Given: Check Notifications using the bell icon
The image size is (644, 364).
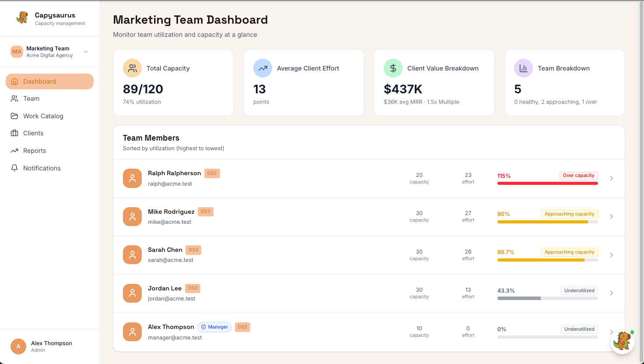Looking at the screenshot, I should click(14, 168).
